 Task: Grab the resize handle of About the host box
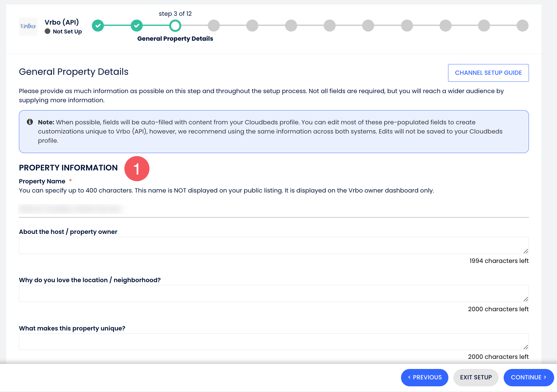click(526, 251)
